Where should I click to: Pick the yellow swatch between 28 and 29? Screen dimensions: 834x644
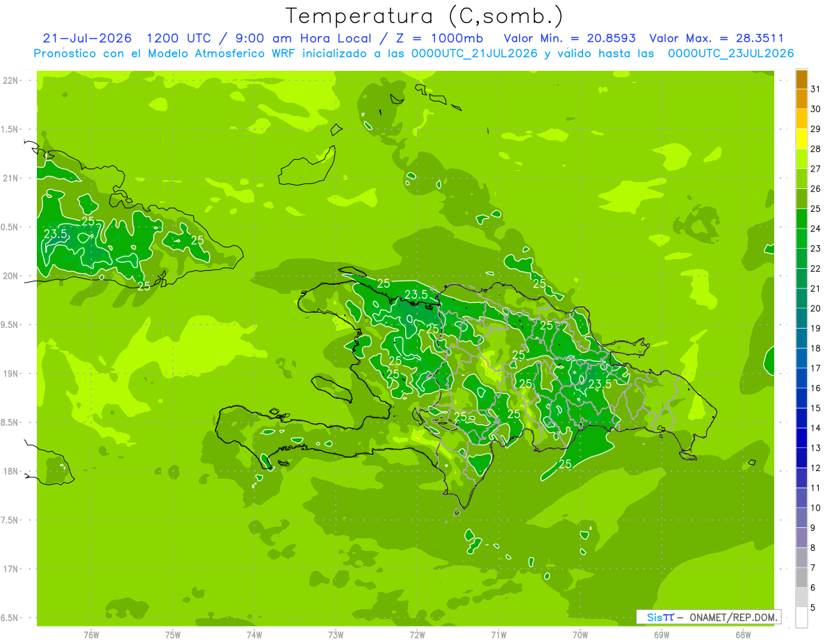pos(801,139)
